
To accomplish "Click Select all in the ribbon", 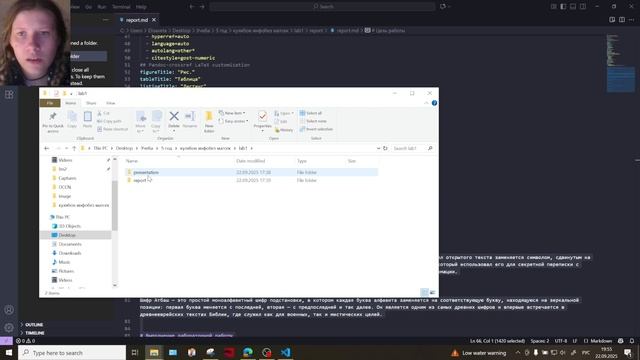I will click(x=311, y=113).
